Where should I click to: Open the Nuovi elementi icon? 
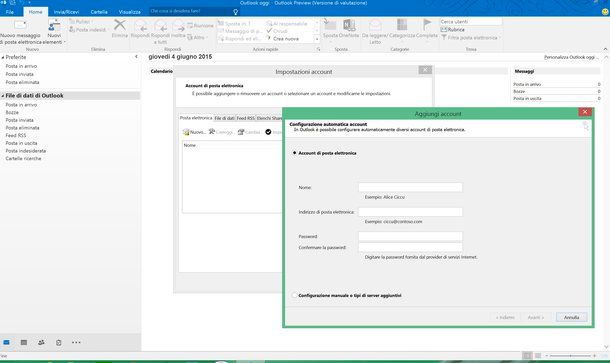(x=54, y=26)
